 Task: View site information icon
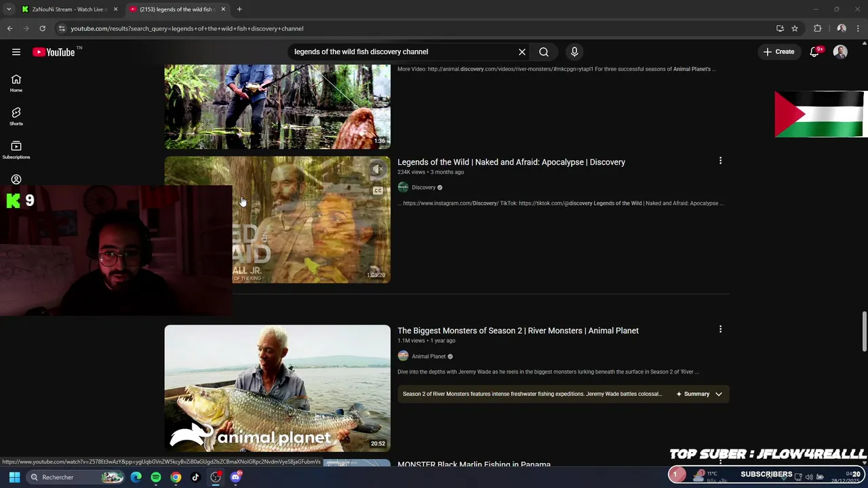tap(62, 28)
